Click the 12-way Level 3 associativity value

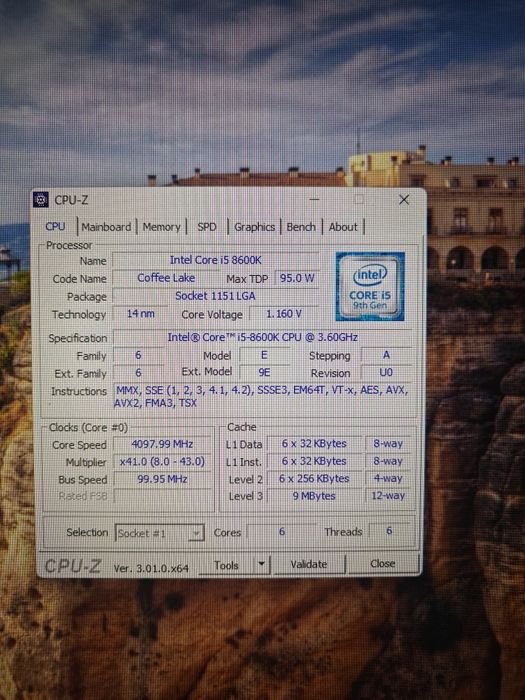(x=388, y=495)
